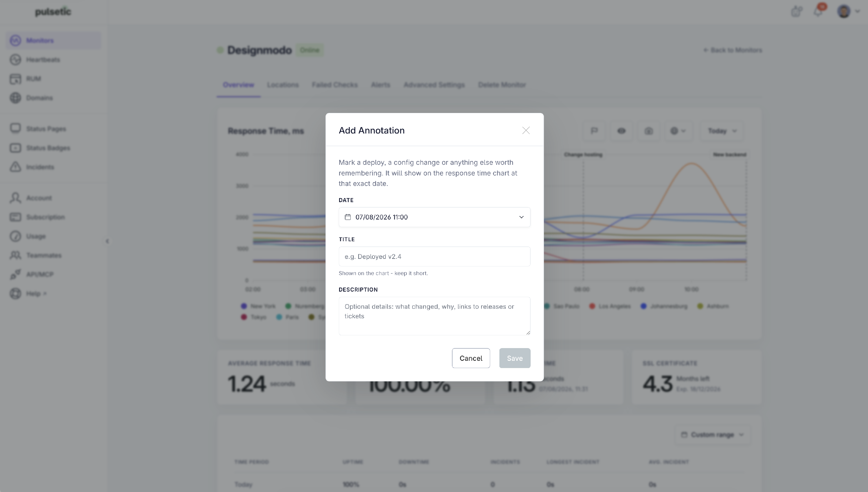Open the Failed Checks tab
Image resolution: width=868 pixels, height=492 pixels.
click(334, 85)
